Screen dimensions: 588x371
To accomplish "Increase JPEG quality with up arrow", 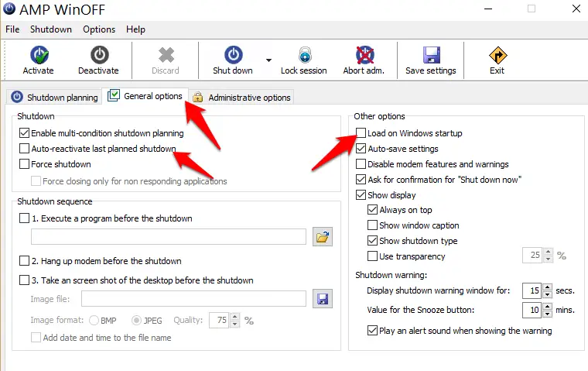I will pyautogui.click(x=234, y=317).
